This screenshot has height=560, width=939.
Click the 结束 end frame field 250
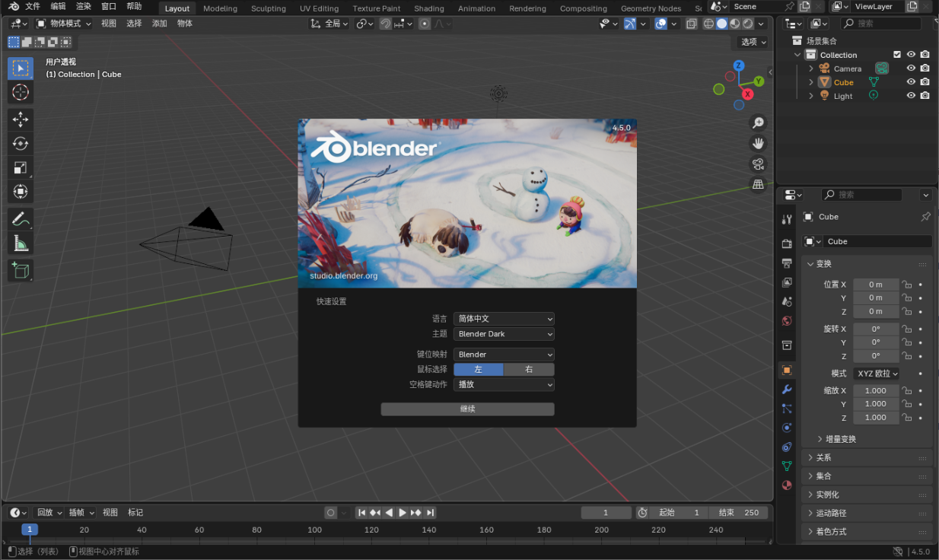pyautogui.click(x=738, y=513)
